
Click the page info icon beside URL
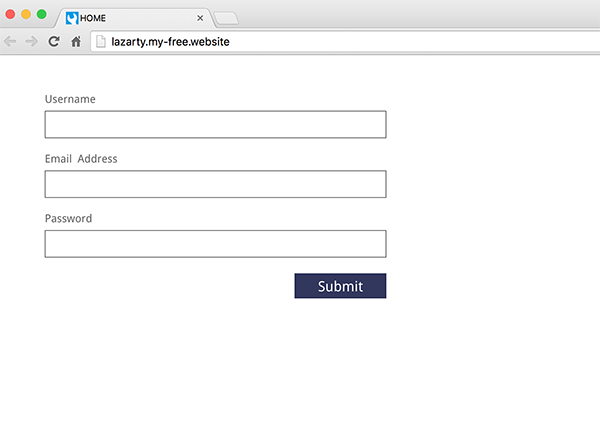(101, 41)
